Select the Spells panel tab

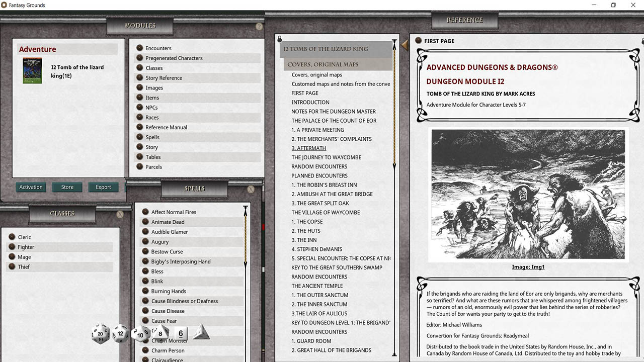tap(196, 189)
